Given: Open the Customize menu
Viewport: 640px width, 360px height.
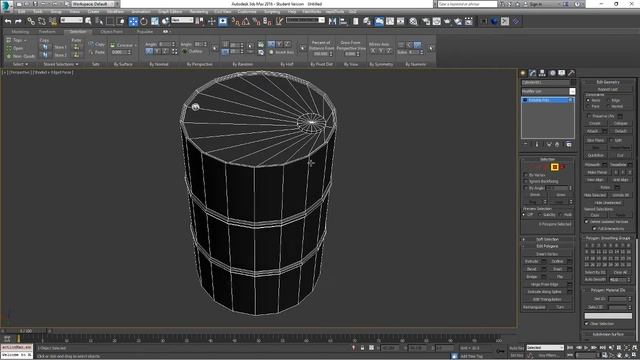Looking at the screenshot, I should pos(247,12).
